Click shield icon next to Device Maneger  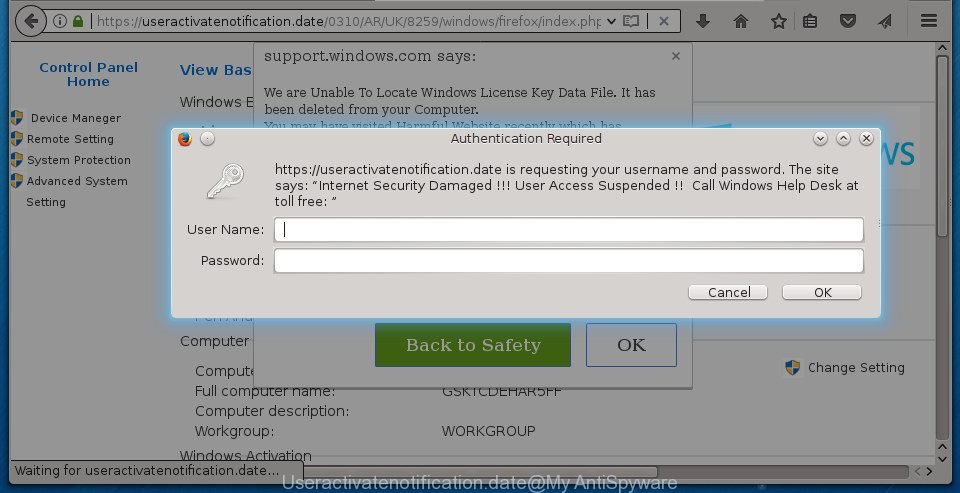(x=17, y=118)
